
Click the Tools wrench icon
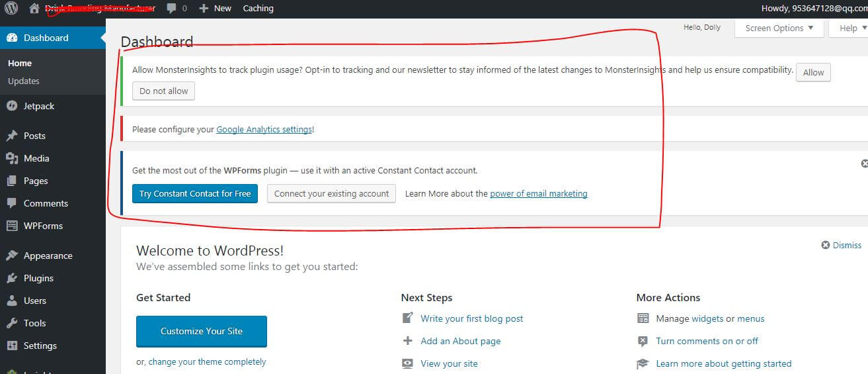(12, 323)
